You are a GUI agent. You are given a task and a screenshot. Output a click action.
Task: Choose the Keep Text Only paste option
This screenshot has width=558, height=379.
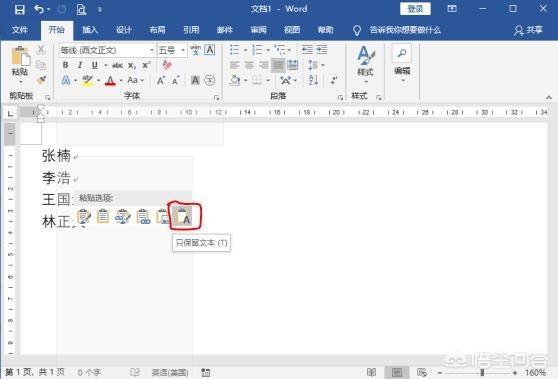pos(184,216)
